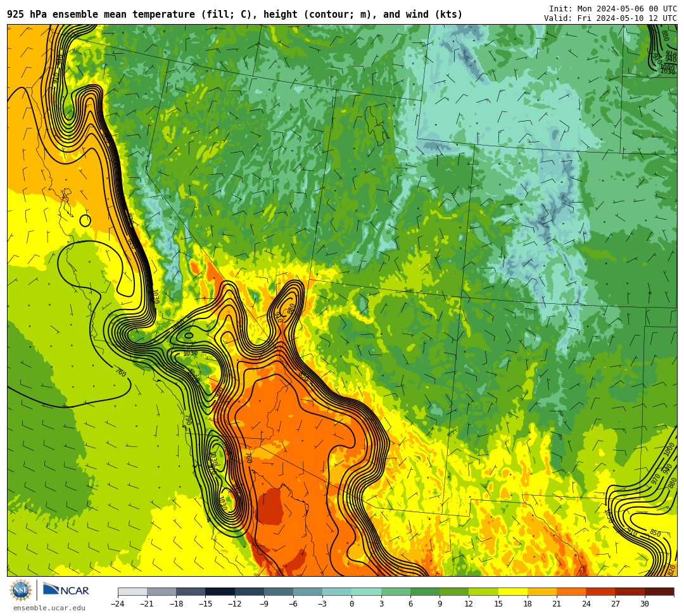
Task: Pick the orange 21 to 24 colorbar swatch
Action: 571,591
